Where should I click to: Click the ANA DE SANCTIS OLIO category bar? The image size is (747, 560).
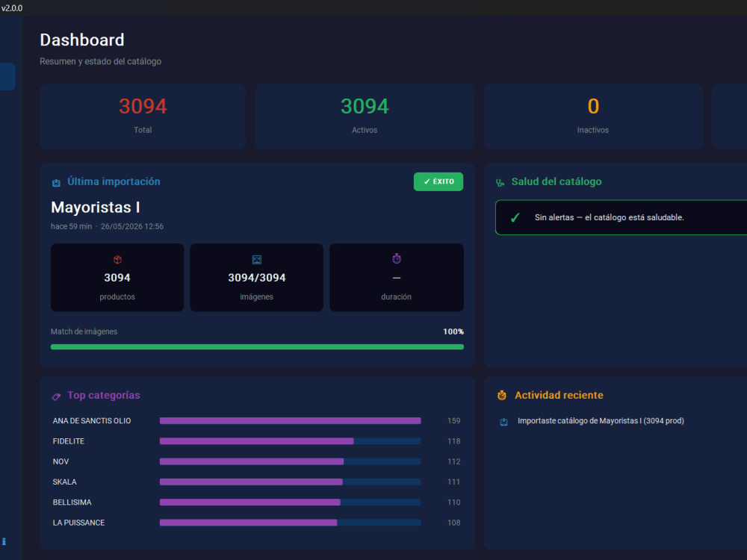[x=290, y=421]
